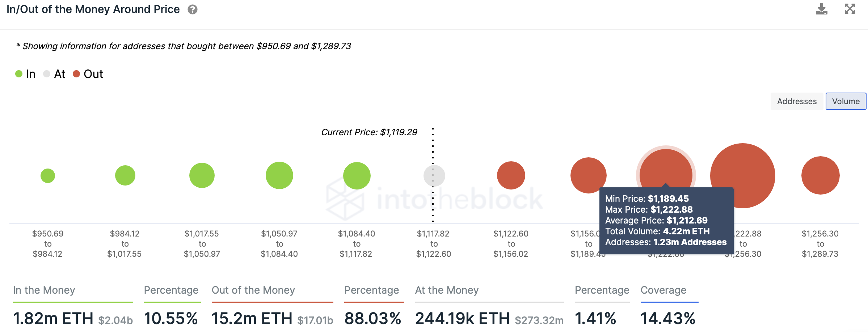Click the Coverage heading
Viewport: 868px width, 332px height.
point(663,290)
